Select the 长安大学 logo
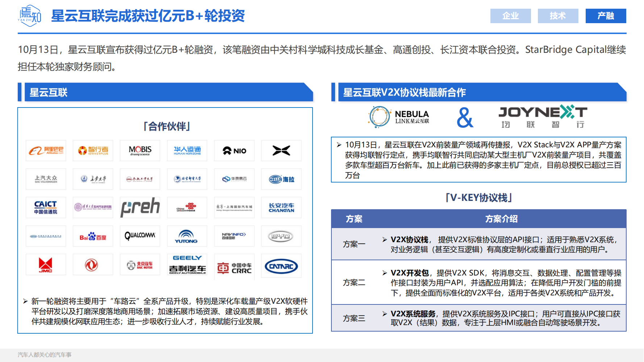 click(x=93, y=179)
